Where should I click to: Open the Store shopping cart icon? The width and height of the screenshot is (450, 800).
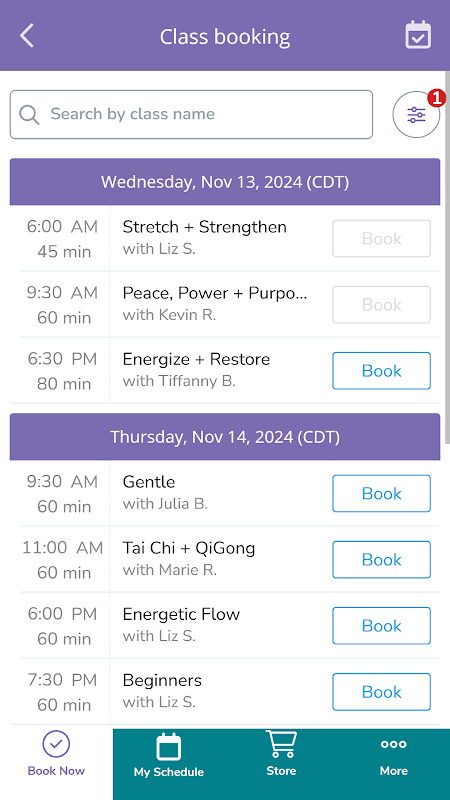(281, 744)
